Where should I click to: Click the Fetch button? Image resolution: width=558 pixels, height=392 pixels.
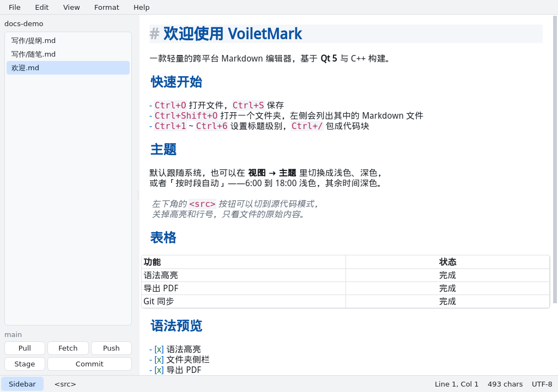68,348
